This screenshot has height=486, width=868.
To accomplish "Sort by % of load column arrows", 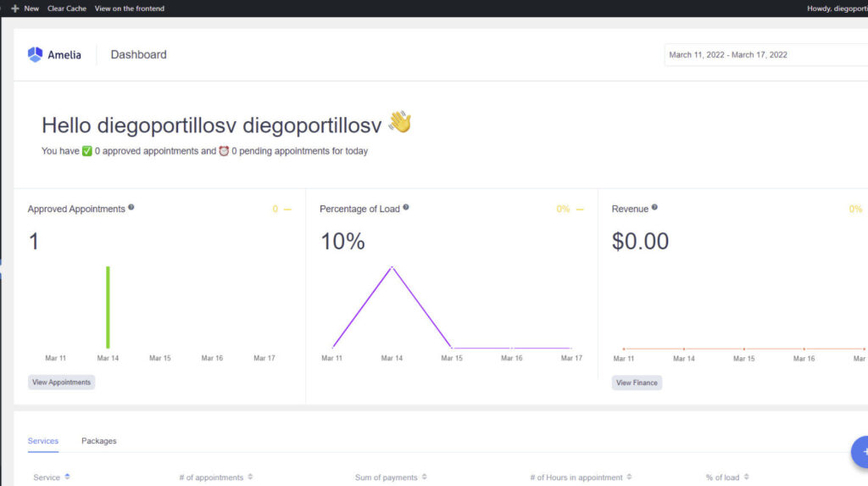I will 746,477.
